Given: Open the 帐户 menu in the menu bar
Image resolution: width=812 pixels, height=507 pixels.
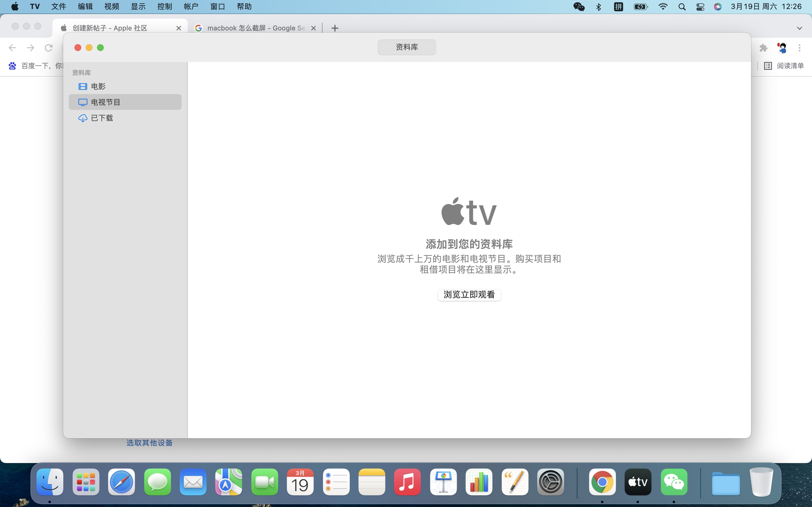Looking at the screenshot, I should [191, 7].
